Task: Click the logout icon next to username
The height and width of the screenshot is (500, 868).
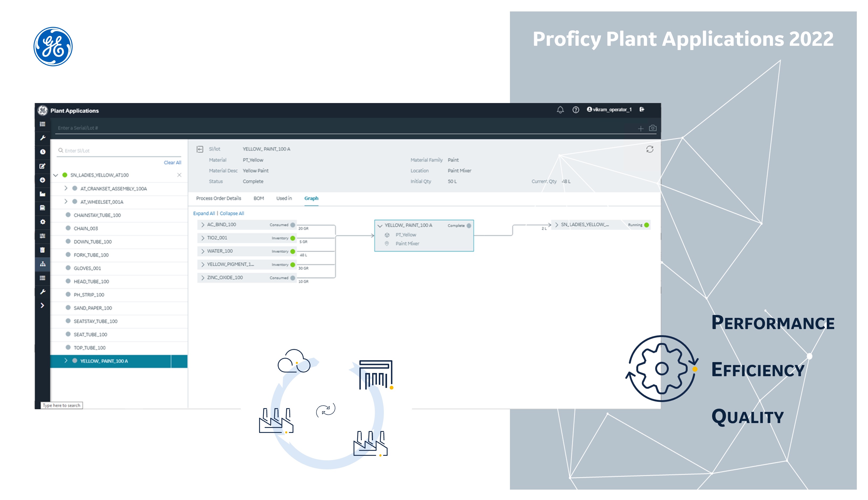Action: (x=642, y=109)
